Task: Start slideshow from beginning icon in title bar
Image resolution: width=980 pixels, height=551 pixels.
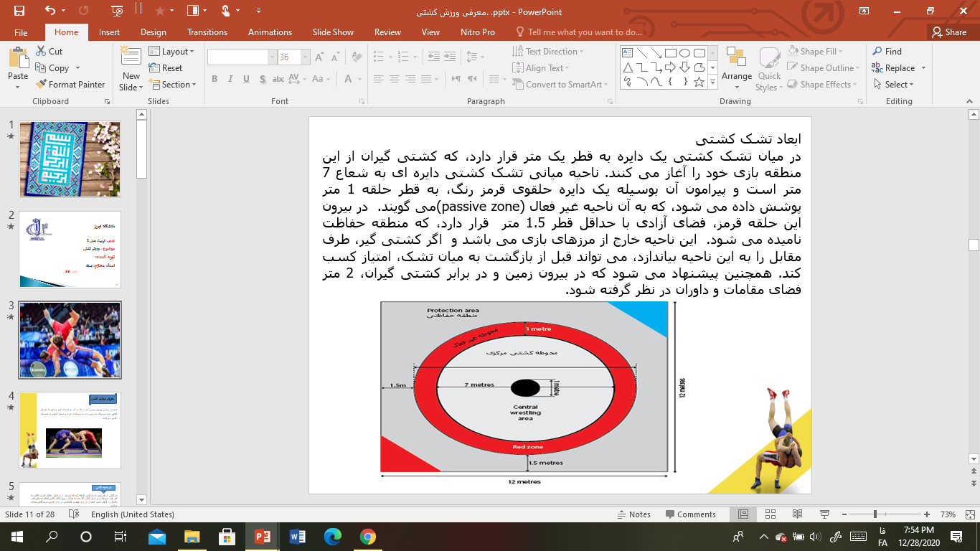Action: (118, 11)
